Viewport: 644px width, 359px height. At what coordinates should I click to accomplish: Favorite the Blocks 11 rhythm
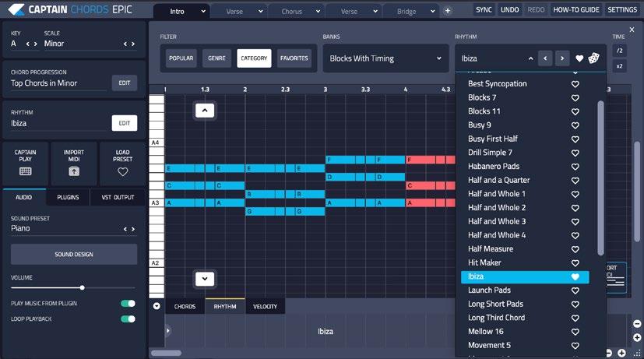pos(575,111)
